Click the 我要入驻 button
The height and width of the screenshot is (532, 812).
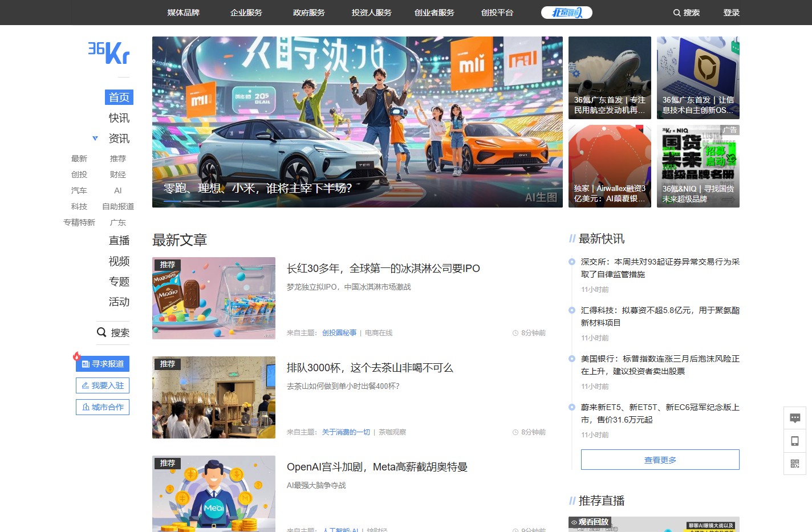click(103, 385)
